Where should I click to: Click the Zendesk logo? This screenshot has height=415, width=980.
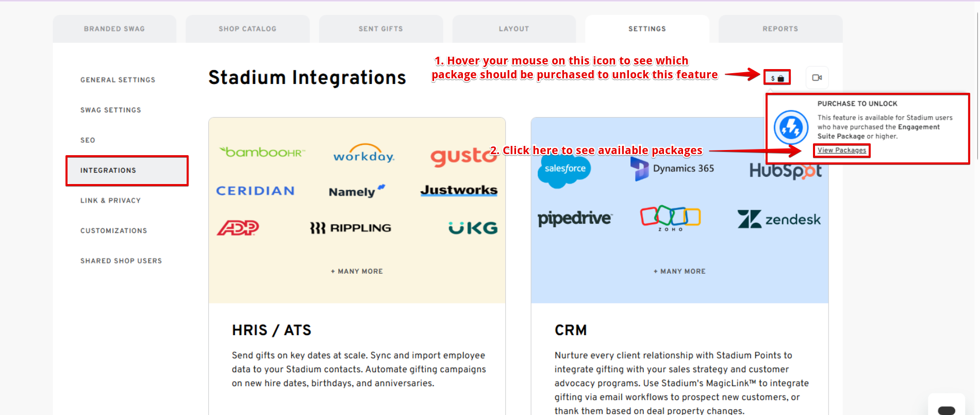[778, 219]
